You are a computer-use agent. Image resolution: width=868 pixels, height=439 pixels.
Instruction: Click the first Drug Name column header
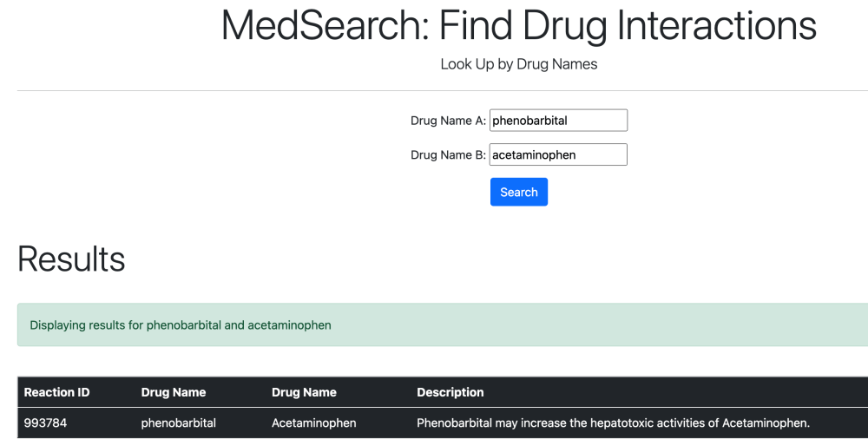(x=174, y=392)
